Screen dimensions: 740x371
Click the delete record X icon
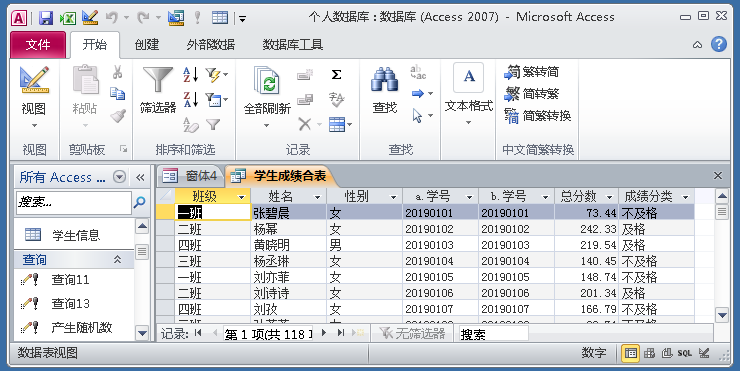click(x=305, y=124)
